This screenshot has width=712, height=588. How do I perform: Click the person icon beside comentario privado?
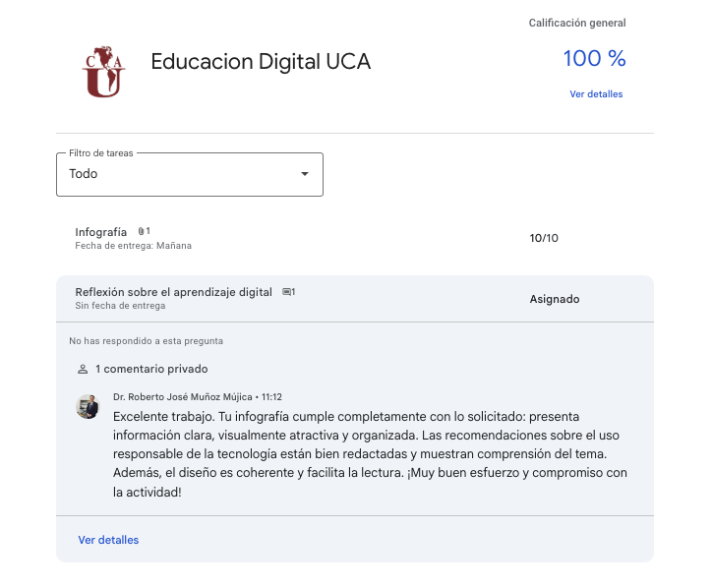point(83,370)
